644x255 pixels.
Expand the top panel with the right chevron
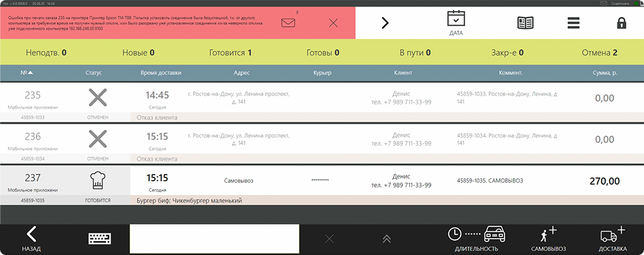[385, 23]
